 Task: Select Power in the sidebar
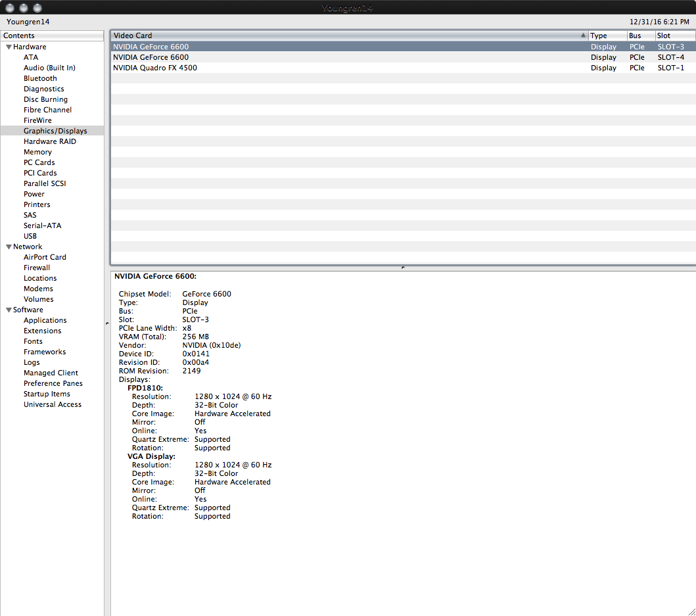[x=34, y=194]
